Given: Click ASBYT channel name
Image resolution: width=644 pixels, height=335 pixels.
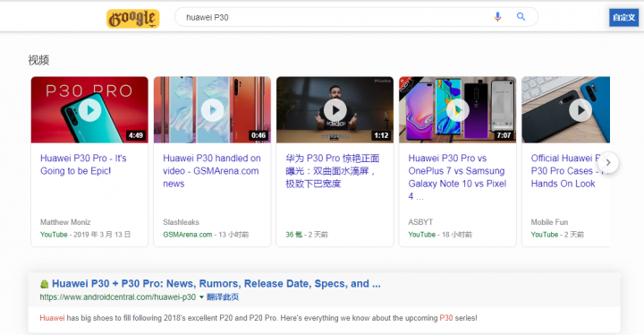Looking at the screenshot, I should coord(420,222).
